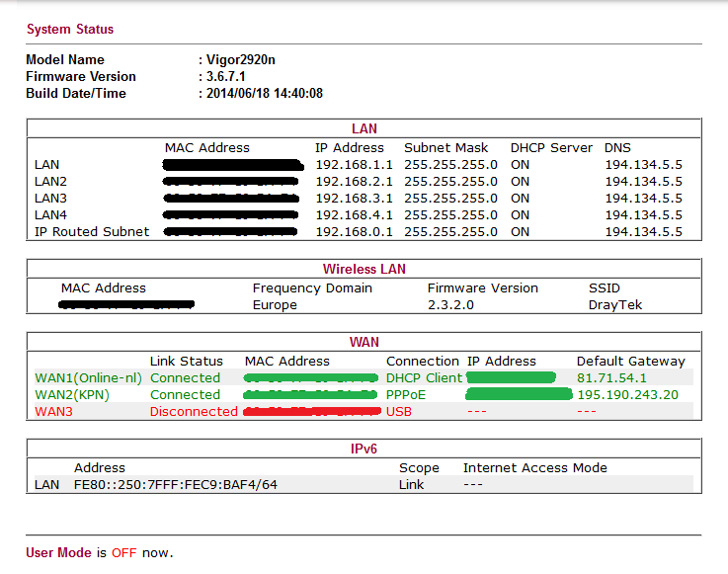Open the WAN section header link
Screen dimensions: 728x574
[x=364, y=342]
